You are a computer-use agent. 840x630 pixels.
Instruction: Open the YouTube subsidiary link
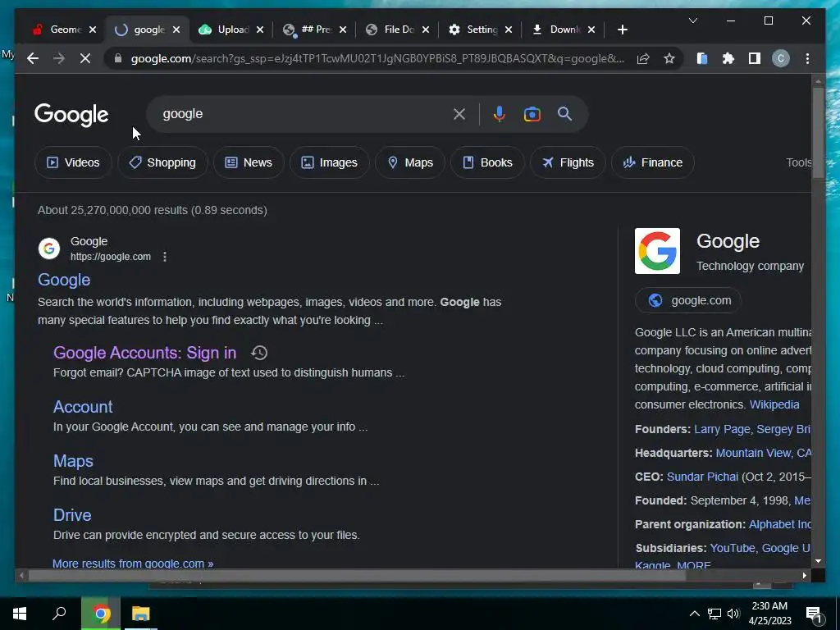click(x=733, y=548)
